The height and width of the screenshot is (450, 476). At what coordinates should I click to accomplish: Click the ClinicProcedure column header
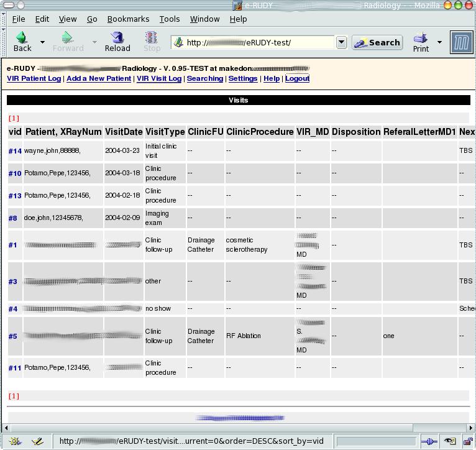click(260, 132)
